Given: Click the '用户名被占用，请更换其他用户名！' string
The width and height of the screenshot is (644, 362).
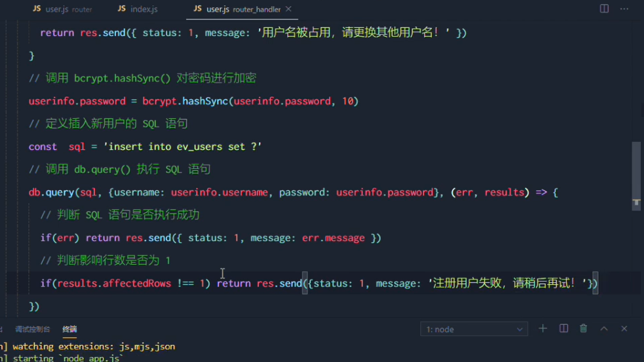Looking at the screenshot, I should (x=353, y=33).
